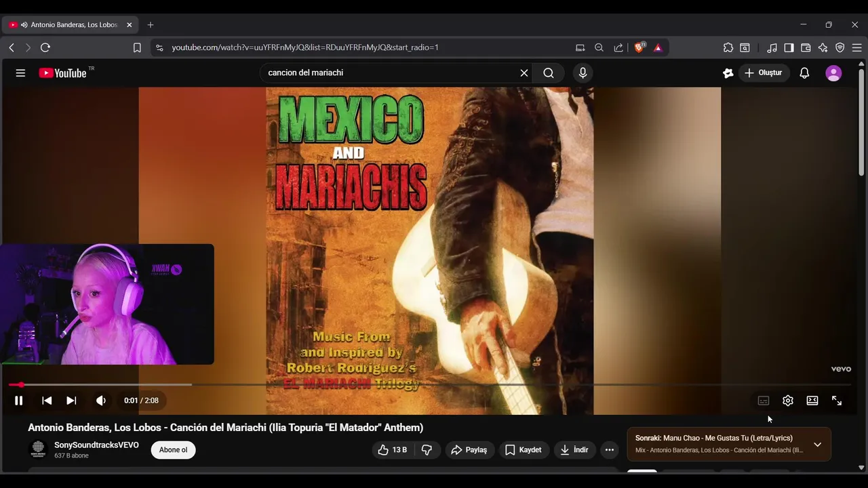The width and height of the screenshot is (868, 488).
Task: Start voice search with microphone
Action: [583, 73]
